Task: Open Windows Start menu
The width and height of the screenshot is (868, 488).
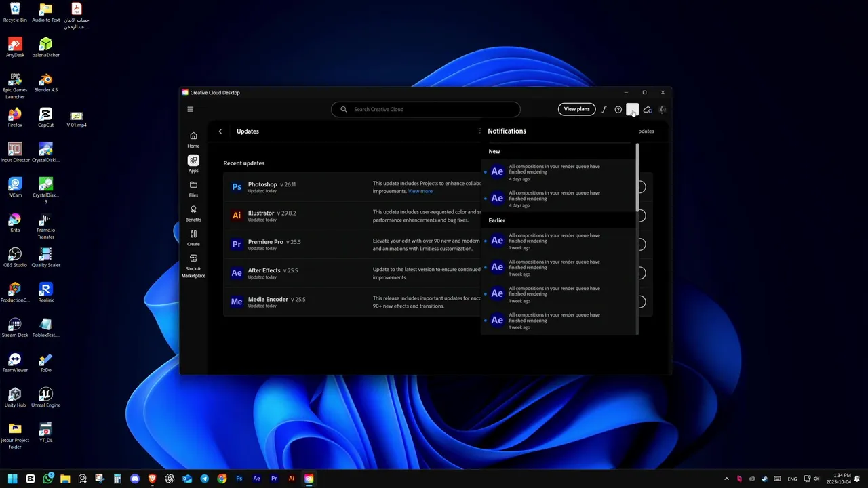Action: pyautogui.click(x=12, y=479)
